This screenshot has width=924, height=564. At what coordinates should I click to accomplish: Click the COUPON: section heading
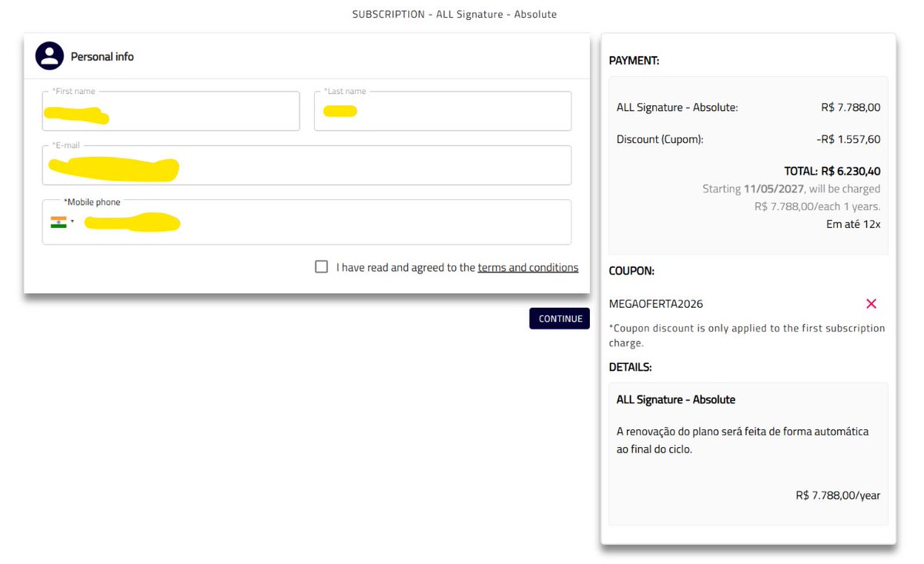[631, 272]
